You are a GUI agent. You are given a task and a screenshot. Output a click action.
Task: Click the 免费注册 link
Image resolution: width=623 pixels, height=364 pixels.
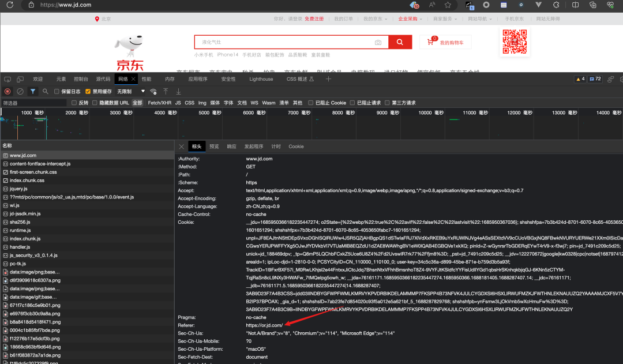coord(314,18)
